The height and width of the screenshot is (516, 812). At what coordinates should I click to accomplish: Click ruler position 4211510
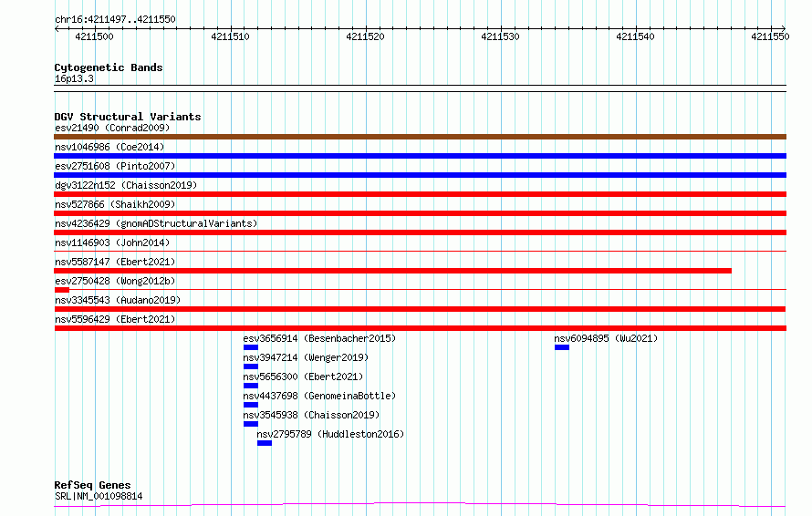pos(230,36)
